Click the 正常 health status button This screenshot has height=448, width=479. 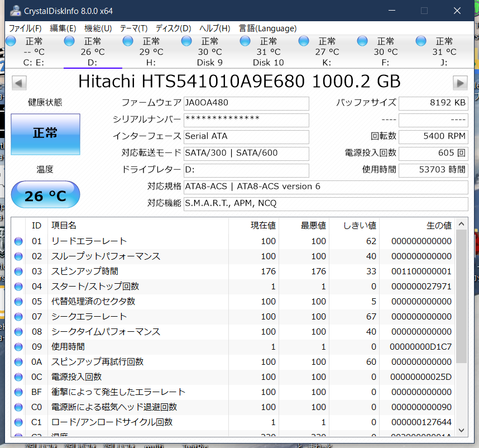click(x=45, y=134)
